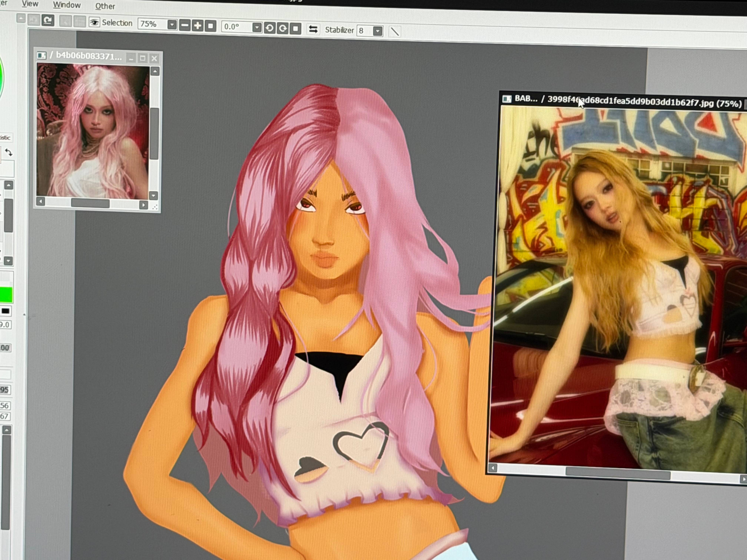The width and height of the screenshot is (747, 560).
Task: Click the green color swatch in left panel
Action: coord(6,295)
